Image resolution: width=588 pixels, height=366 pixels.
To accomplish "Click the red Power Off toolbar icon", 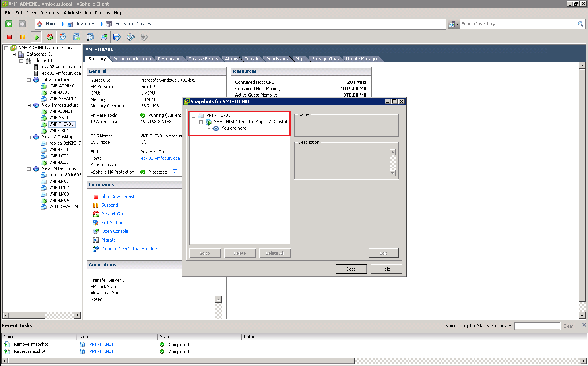I will [x=10, y=37].
